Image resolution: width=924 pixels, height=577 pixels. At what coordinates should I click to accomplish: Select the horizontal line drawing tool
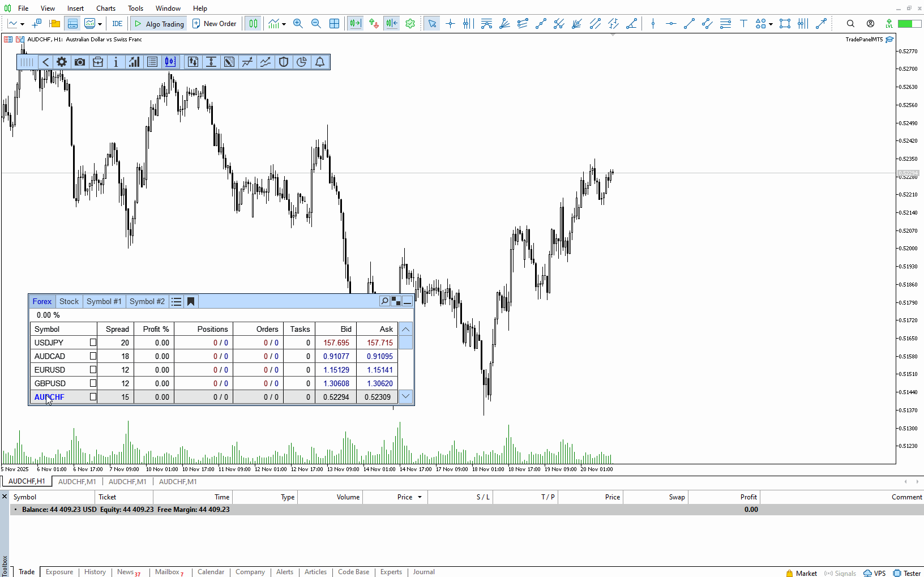tap(671, 24)
